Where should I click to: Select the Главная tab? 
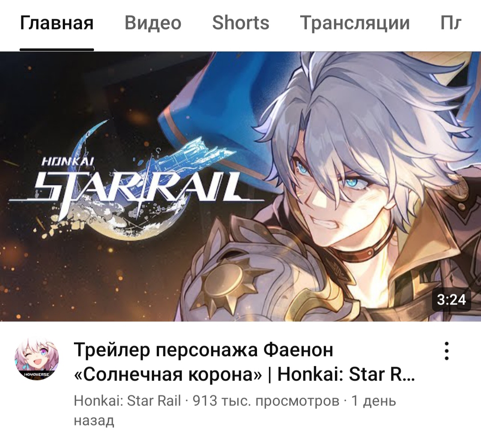click(x=57, y=23)
